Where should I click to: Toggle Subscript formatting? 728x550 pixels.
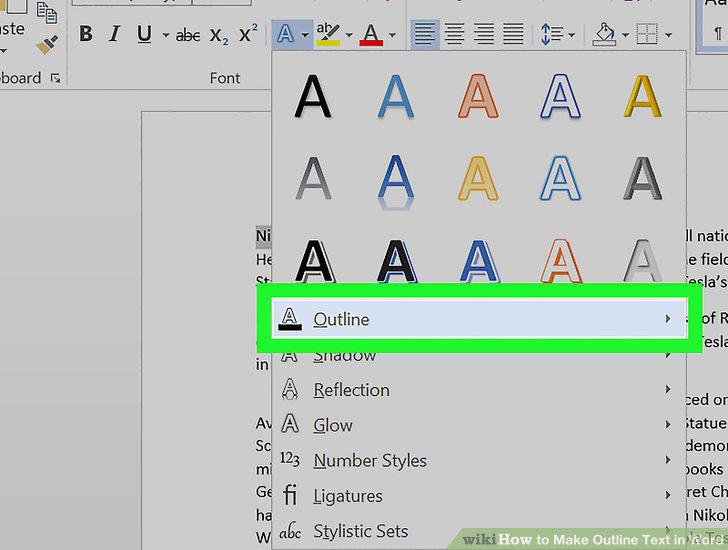pos(219,35)
